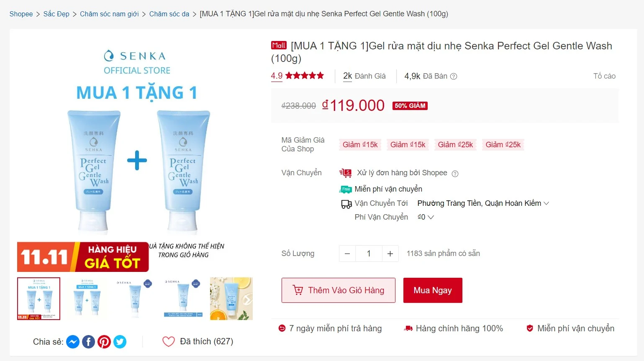Go to Chăm sóc nam giới breadcrumb

click(109, 14)
